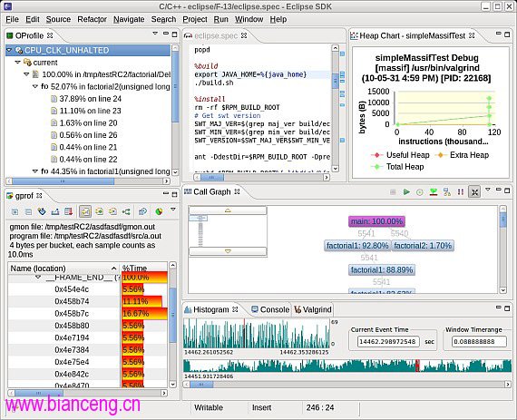Select the factorial1: 88.89% graph node
The height and width of the screenshot is (420, 517).
(382, 270)
